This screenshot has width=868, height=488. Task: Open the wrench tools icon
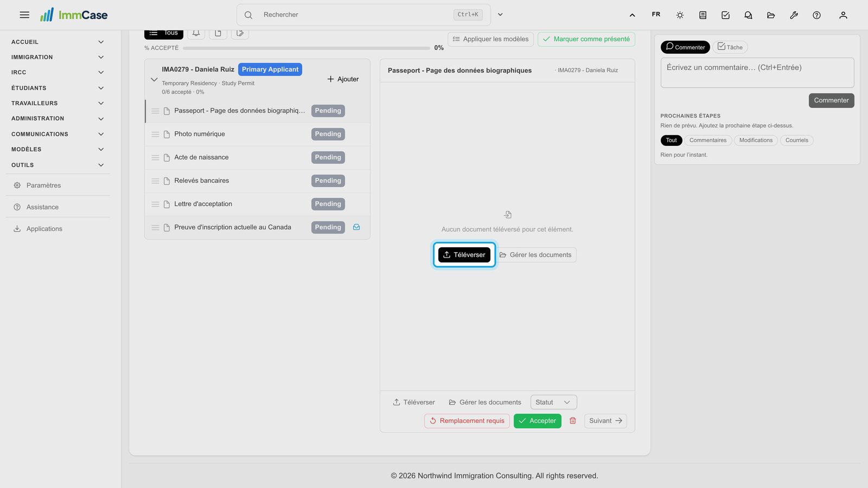[794, 15]
